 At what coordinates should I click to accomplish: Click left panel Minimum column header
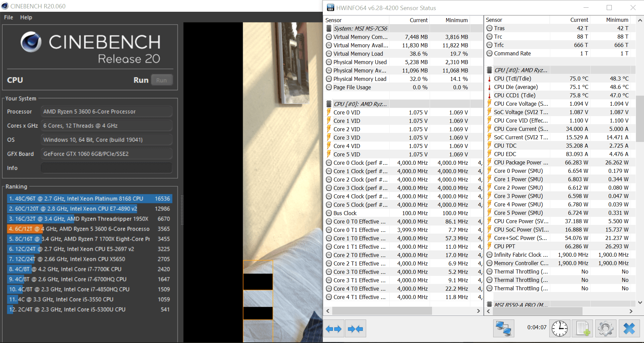click(x=450, y=20)
